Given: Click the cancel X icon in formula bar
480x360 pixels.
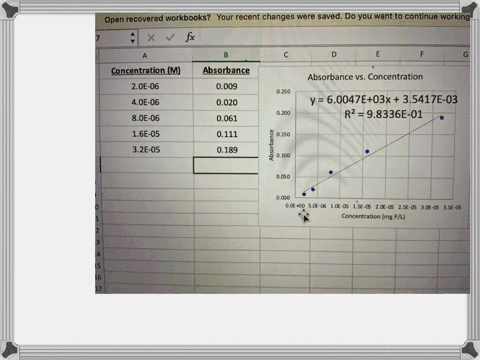Looking at the screenshot, I should 151,38.
